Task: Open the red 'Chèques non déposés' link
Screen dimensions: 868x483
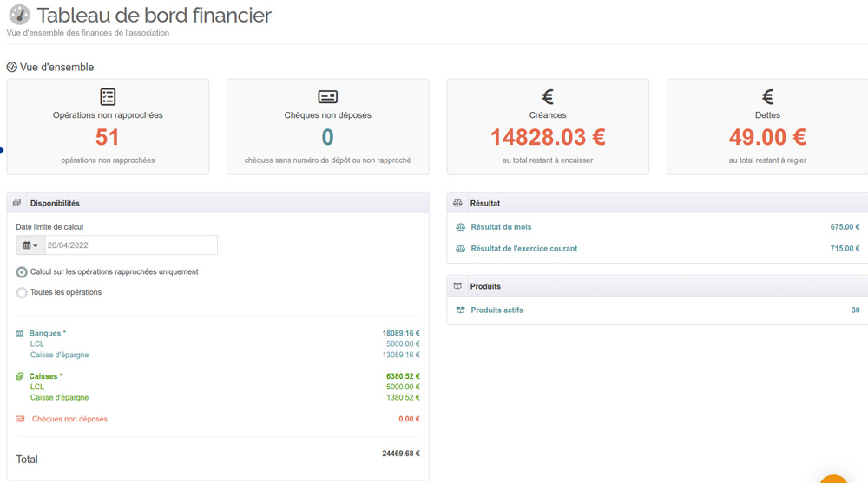Action: point(69,419)
